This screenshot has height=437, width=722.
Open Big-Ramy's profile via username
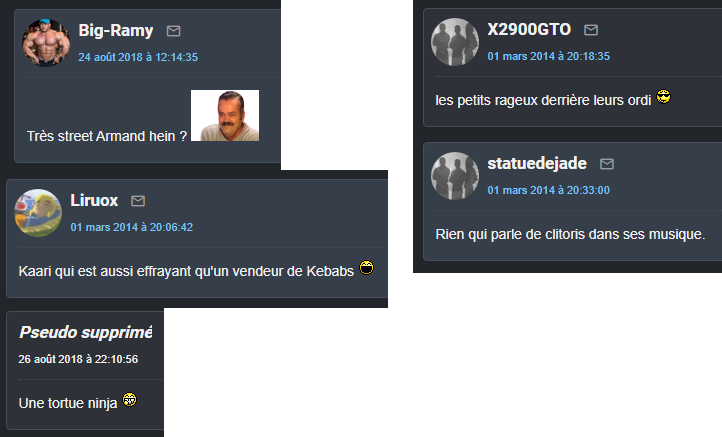[x=116, y=30]
